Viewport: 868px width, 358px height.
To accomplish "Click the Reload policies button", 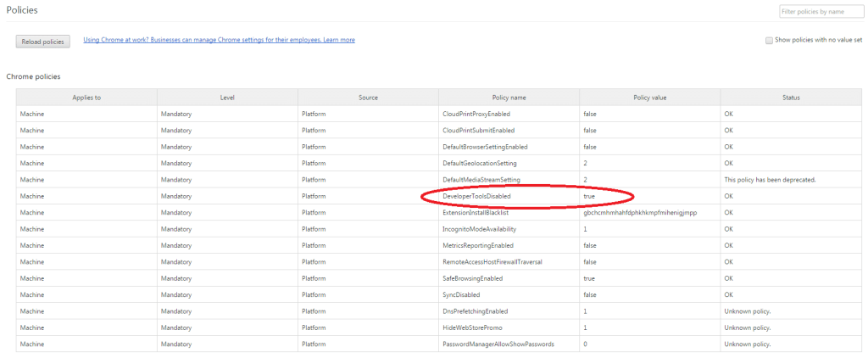I will (x=42, y=42).
